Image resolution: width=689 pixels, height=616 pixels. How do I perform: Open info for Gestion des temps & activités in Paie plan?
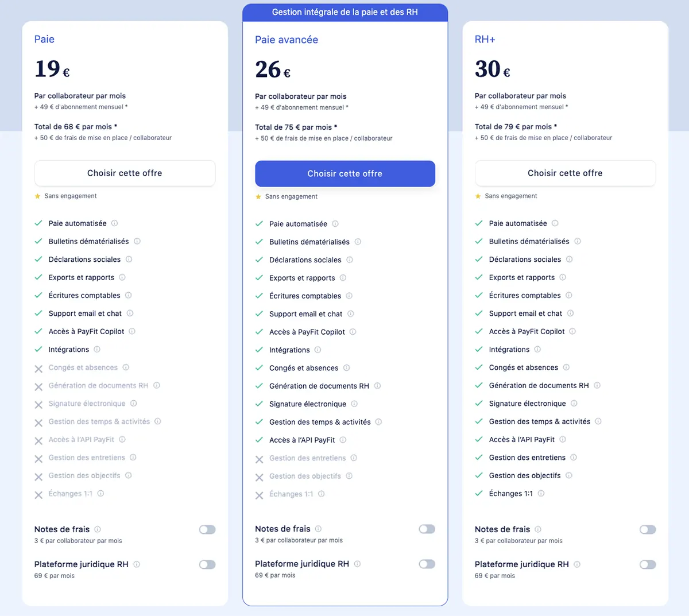click(x=158, y=421)
